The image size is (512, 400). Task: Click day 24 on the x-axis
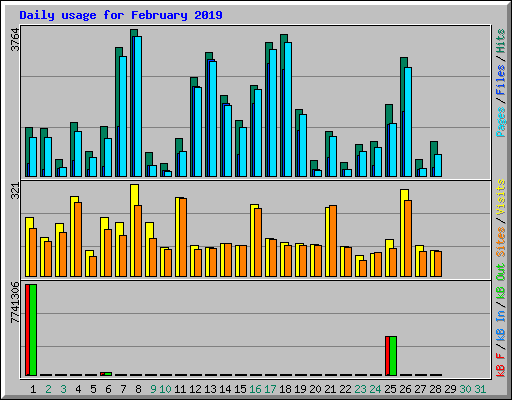coord(375,389)
